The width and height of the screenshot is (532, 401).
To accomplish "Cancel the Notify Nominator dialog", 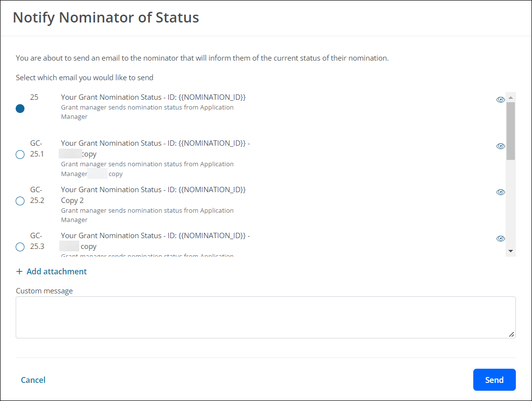I will point(33,380).
